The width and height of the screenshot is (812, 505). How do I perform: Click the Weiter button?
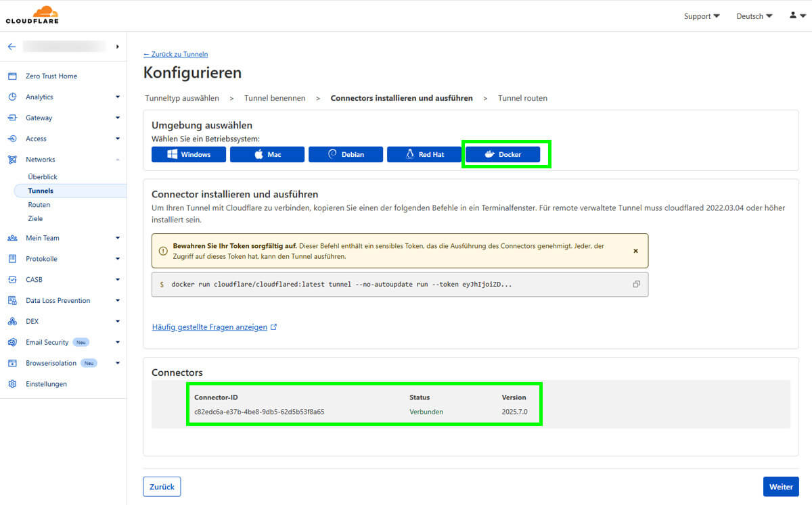click(781, 487)
